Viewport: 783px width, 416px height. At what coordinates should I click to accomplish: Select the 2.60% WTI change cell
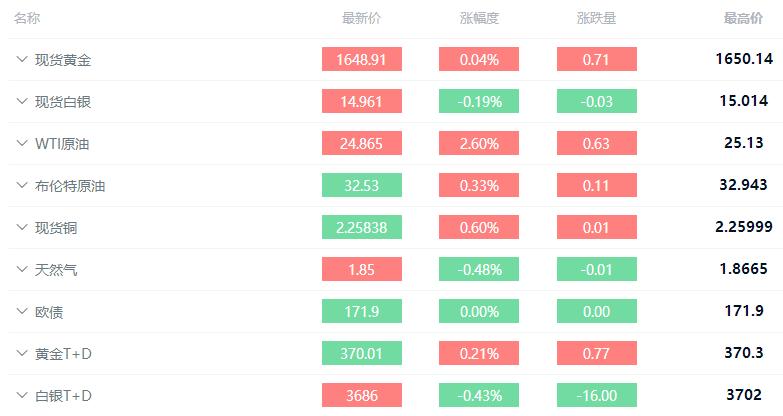coord(479,144)
